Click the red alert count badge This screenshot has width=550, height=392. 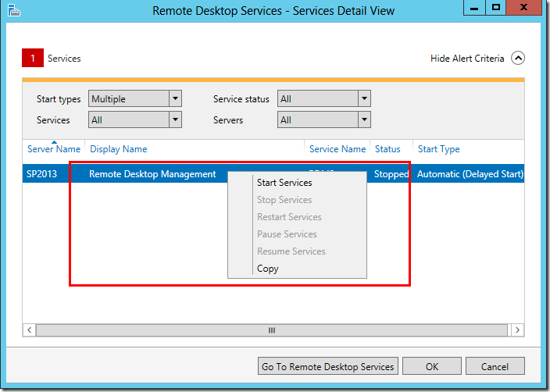pos(32,59)
